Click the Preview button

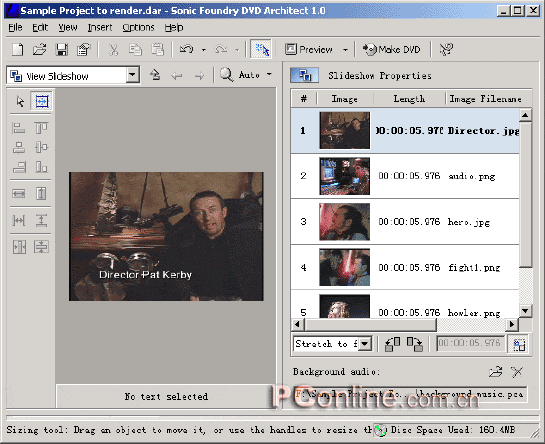309,49
